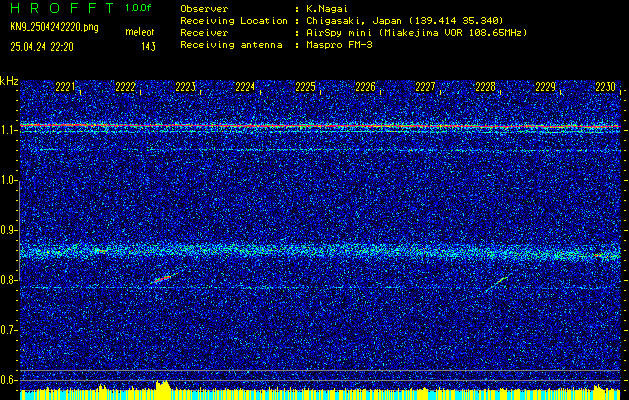Select the date stamp 25.04.24 22:20
The width and height of the screenshot is (629, 400).
[42, 47]
